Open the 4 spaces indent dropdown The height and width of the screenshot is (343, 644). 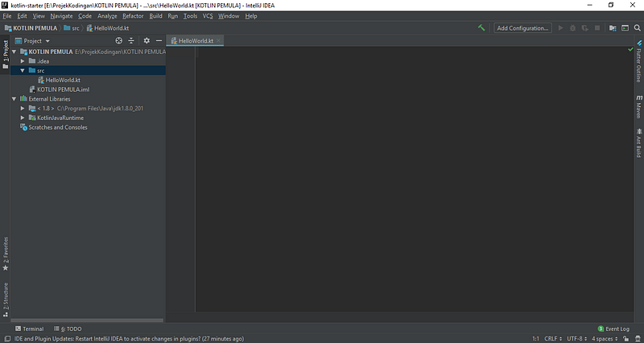605,339
